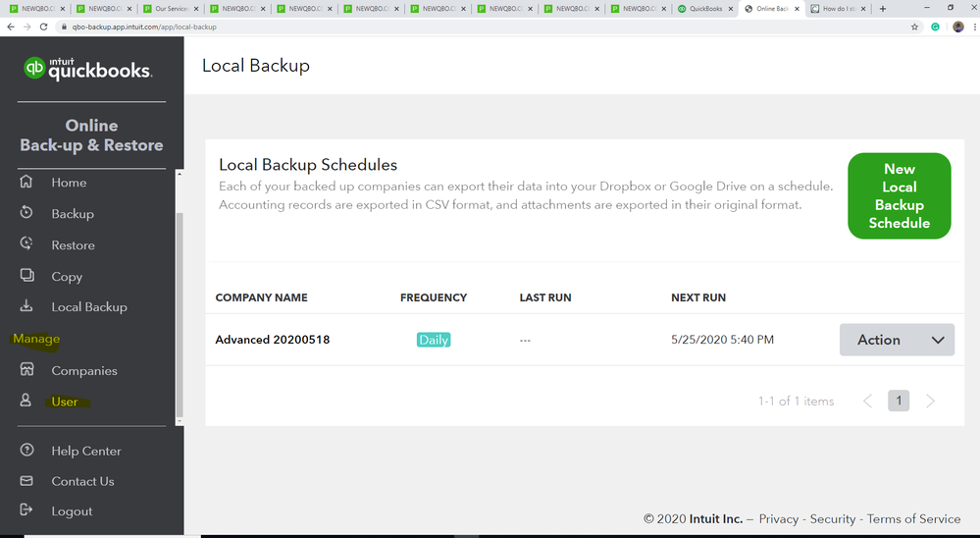
Task: Click the Contact Us envelope icon
Action: pyautogui.click(x=26, y=480)
